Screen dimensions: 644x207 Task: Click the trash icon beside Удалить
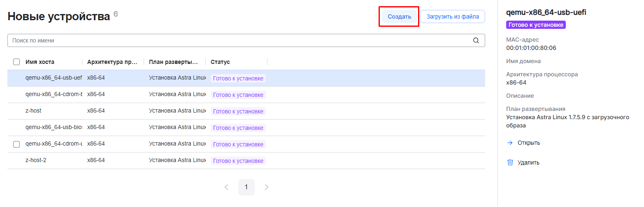click(x=510, y=162)
